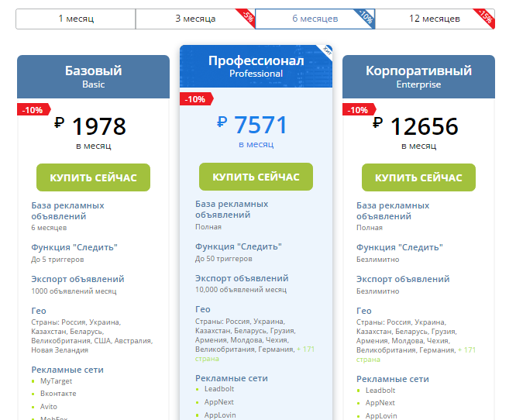Image resolution: width=516 pixels, height=420 pixels.
Task: Click the -10% badge on Basic plan
Action: [33, 109]
